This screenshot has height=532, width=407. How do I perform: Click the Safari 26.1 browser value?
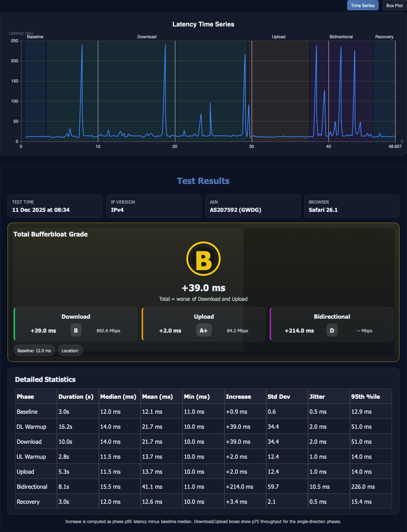click(323, 210)
